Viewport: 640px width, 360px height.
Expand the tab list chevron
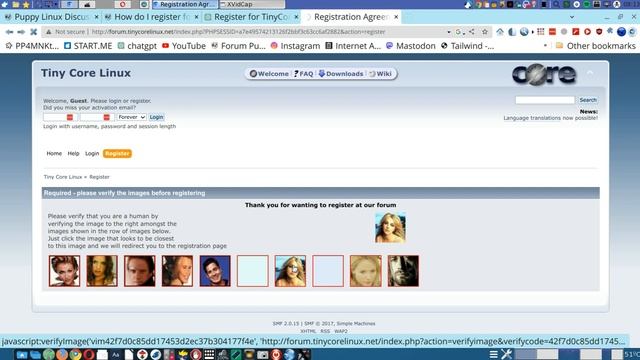pyautogui.click(x=572, y=17)
